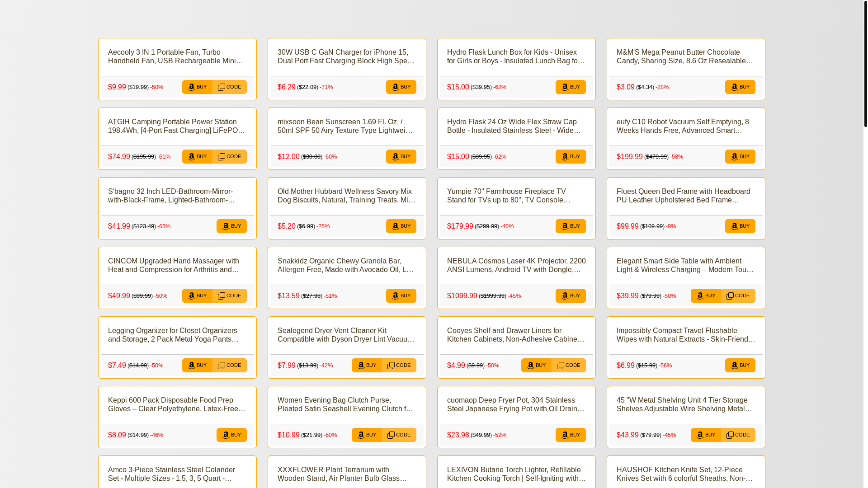Buy Cooyes Shelf and Drawer Liners
Viewport: 868px width, 488px height.
[536, 366]
